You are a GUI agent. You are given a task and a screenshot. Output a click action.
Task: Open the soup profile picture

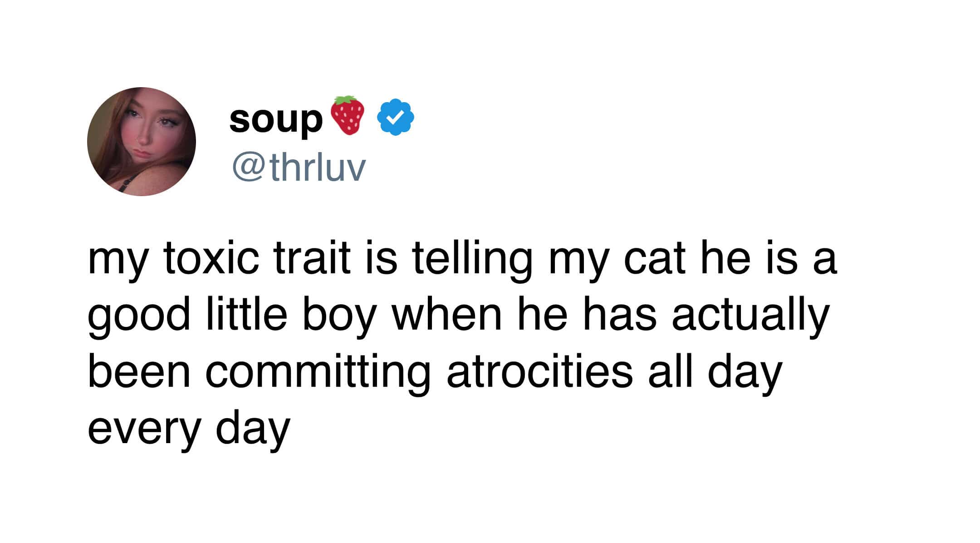142,142
